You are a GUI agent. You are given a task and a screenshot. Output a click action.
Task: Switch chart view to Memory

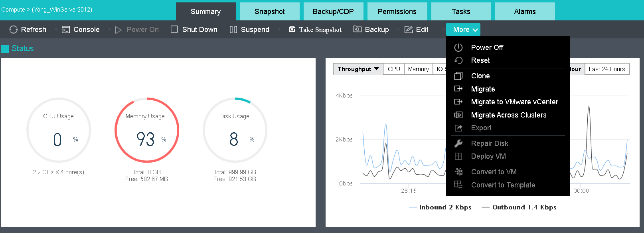(419, 69)
